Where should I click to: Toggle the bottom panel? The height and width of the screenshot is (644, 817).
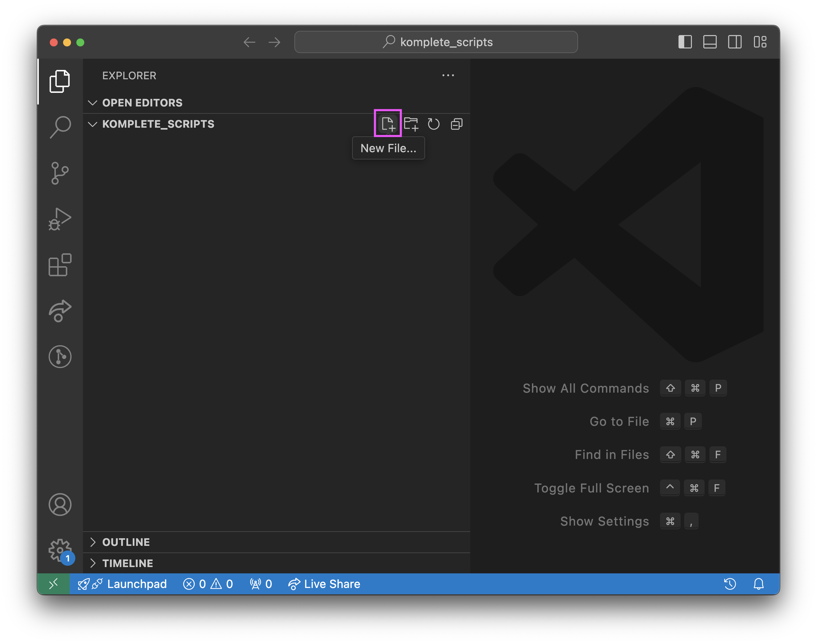point(710,42)
